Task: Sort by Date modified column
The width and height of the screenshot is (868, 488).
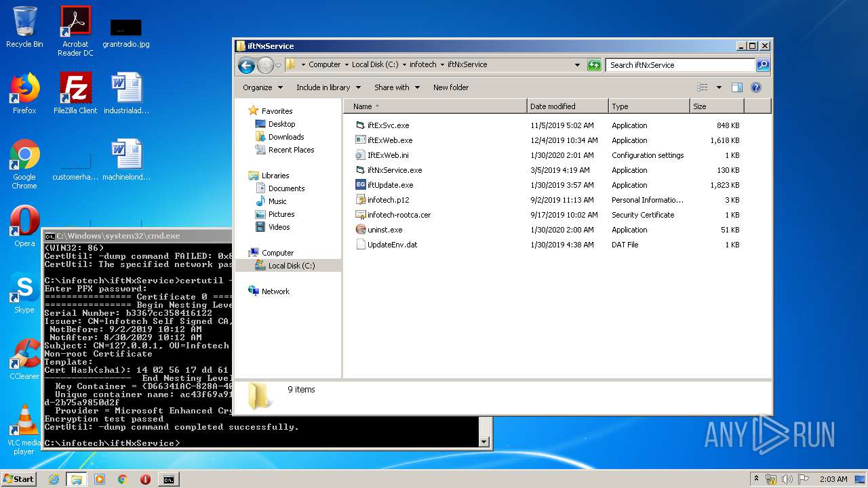Action: 568,106
